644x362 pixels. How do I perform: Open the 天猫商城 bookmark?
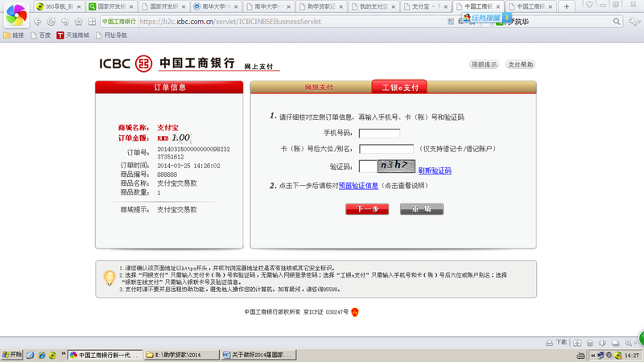tap(72, 35)
